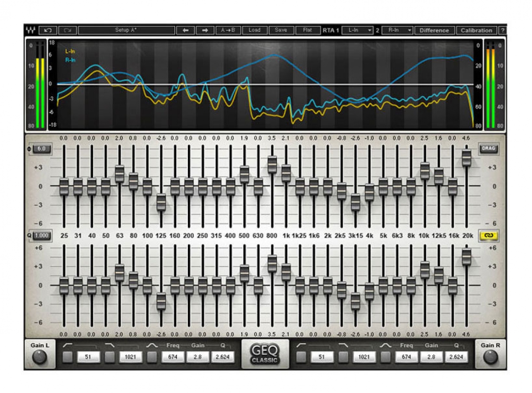
Task: Click the Save button
Action: click(281, 30)
